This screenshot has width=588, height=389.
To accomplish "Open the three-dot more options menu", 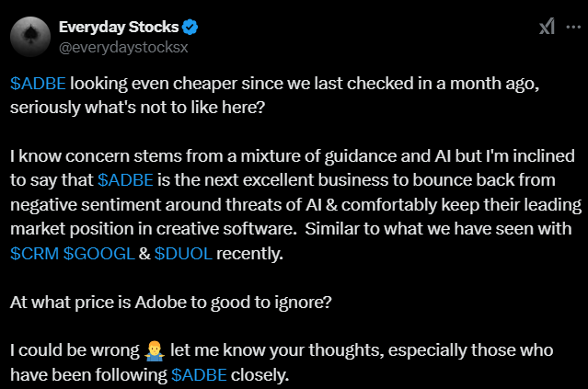I will click(x=572, y=27).
